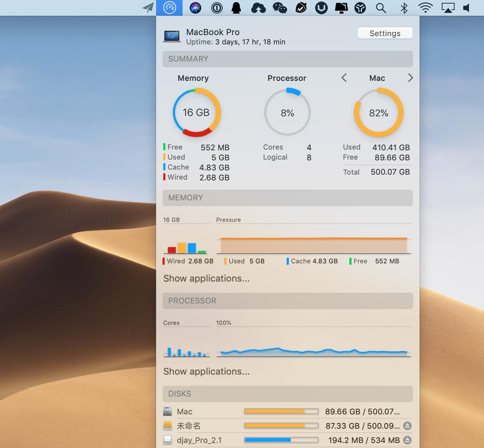Click the djay_Pro_2.1 disk icon
The width and height of the screenshot is (484, 448).
(168, 440)
